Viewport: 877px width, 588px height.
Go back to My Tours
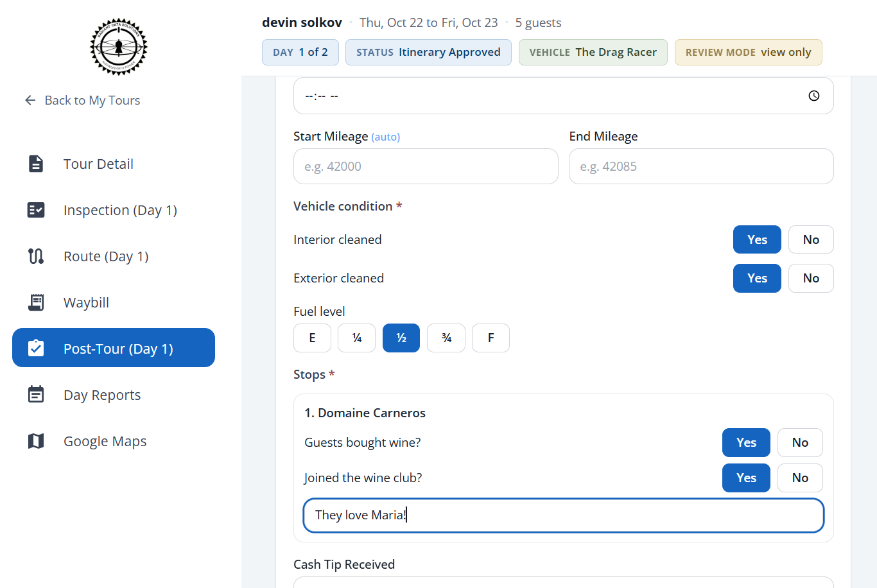pos(82,100)
